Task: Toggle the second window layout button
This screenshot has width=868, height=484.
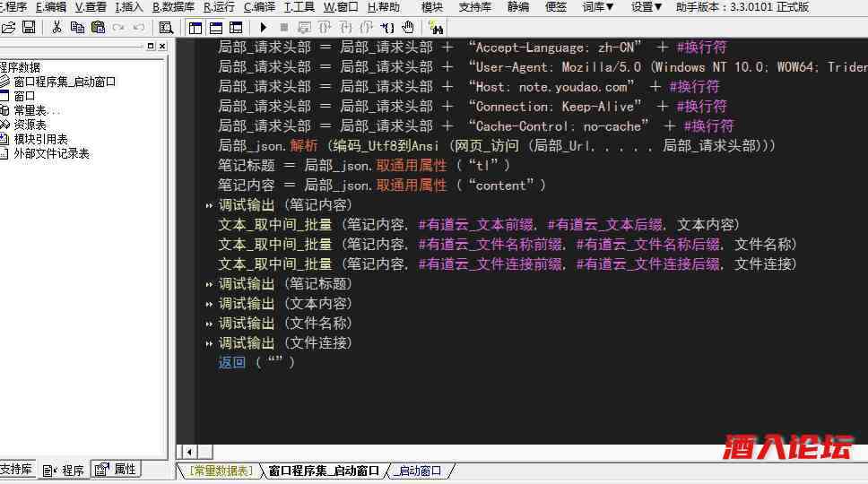Action: [x=216, y=28]
